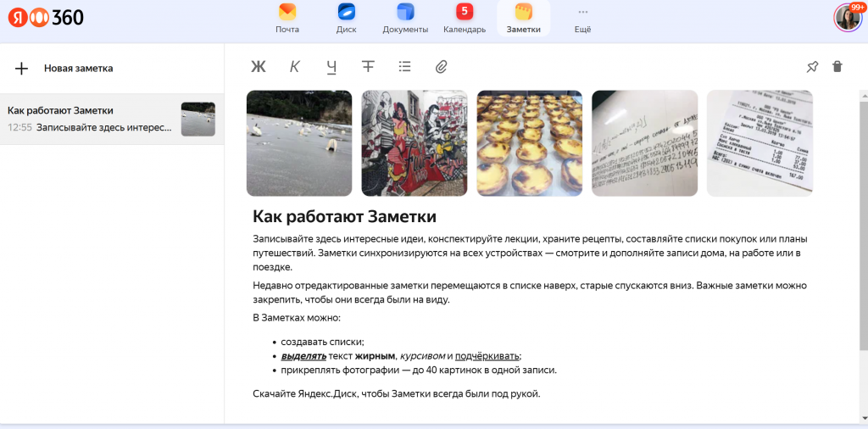Click the italic word курсивом
The image size is (868, 429).
422,356
